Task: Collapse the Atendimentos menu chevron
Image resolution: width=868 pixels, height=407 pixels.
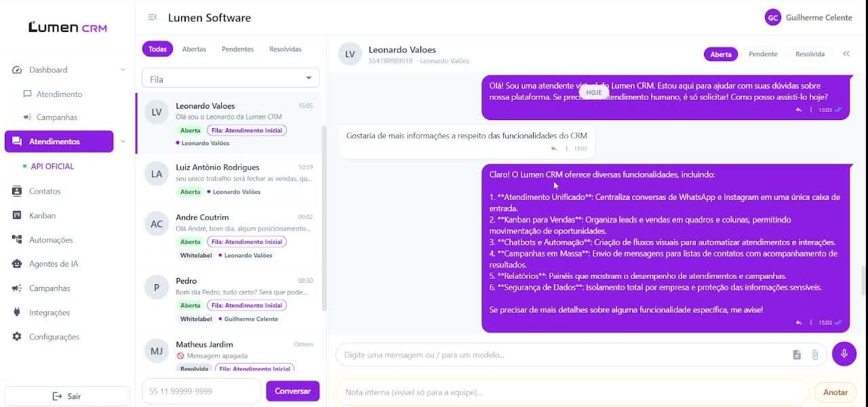Action: click(123, 142)
